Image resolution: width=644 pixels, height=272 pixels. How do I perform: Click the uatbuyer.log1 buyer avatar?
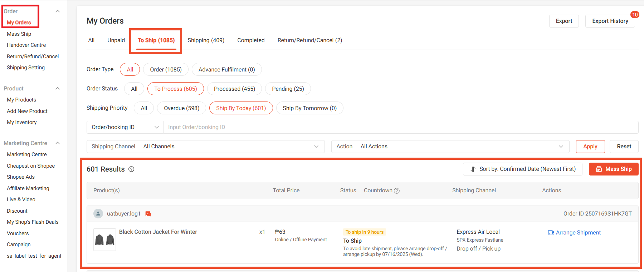[98, 214]
